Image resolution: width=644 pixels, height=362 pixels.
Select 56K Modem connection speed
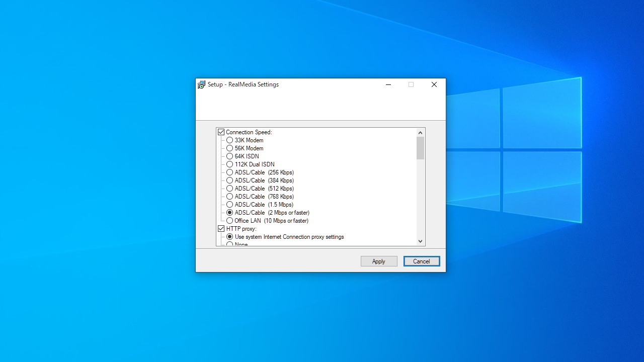tap(229, 148)
